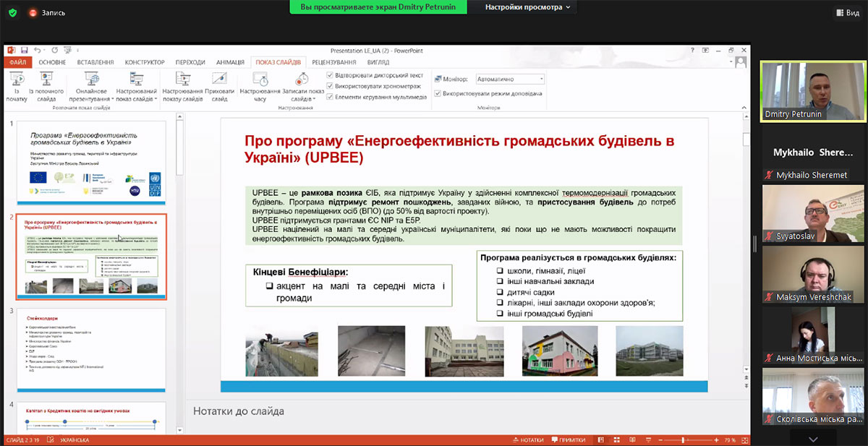Open Rehearse Timings (Настроювання часу)
Viewport: 868px width, 446px height.
pos(260,86)
